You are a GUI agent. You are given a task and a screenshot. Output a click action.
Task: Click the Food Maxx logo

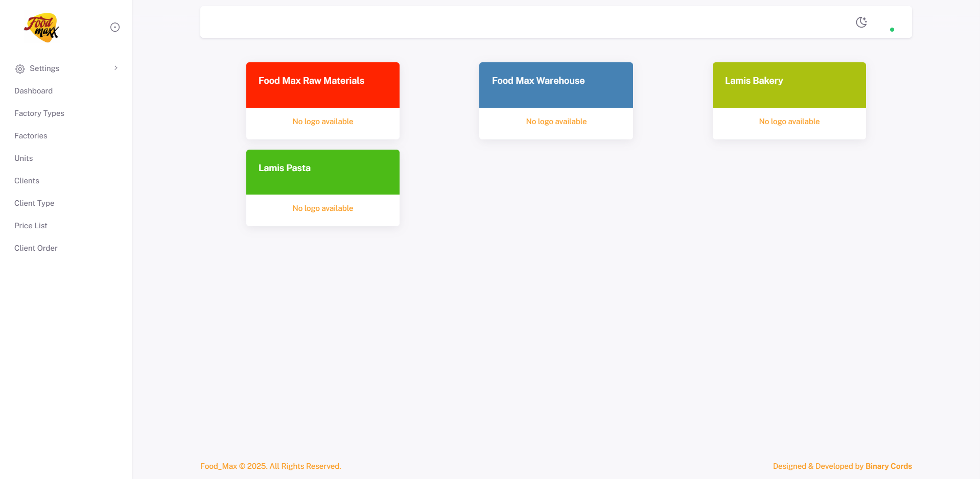41,28
